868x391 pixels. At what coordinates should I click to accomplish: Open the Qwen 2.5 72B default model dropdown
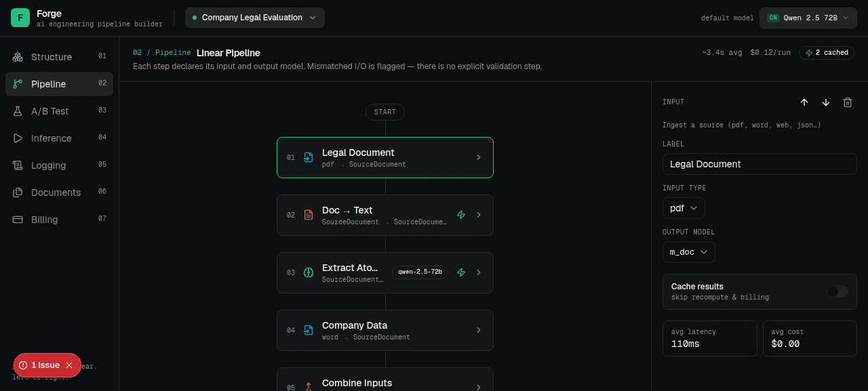click(x=808, y=18)
